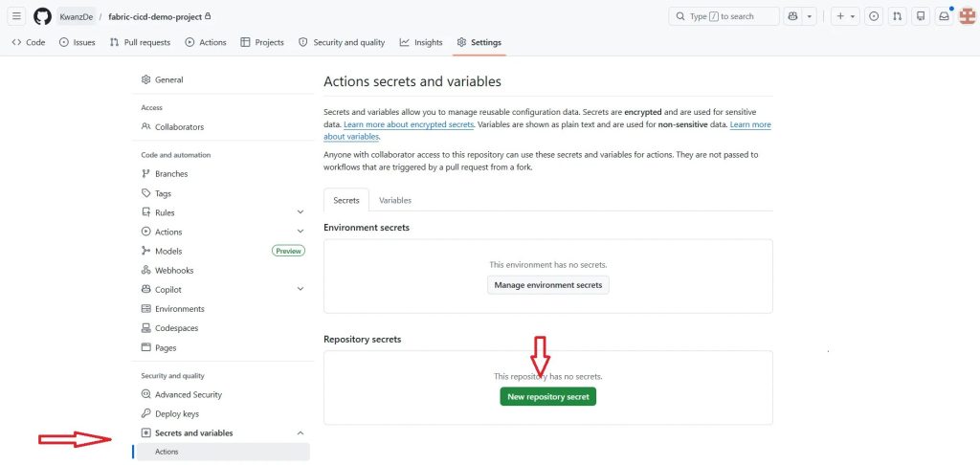Expand the sidebar Actions chevron
This screenshot has width=980, height=465.
click(300, 232)
